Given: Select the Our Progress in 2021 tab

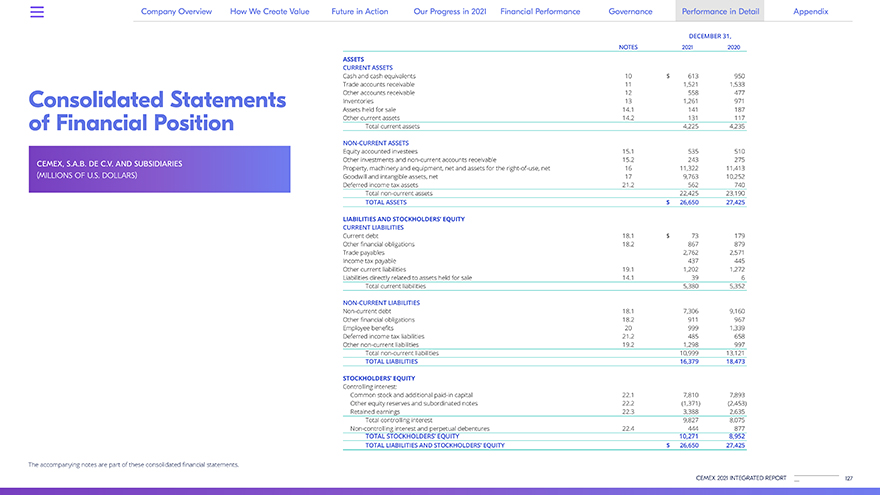Looking at the screenshot, I should click(x=449, y=11).
